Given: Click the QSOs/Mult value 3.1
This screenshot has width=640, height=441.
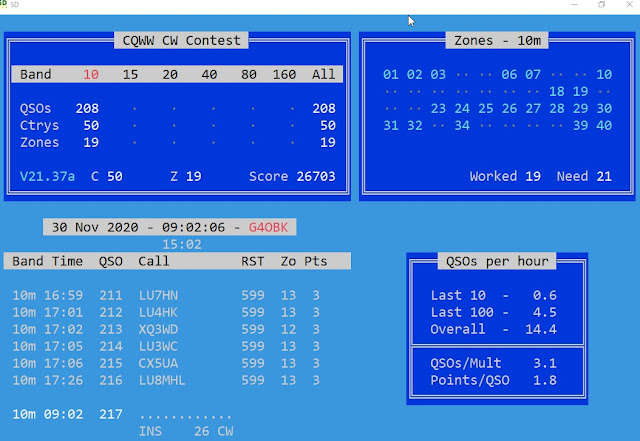Looking at the screenshot, I should point(544,363).
